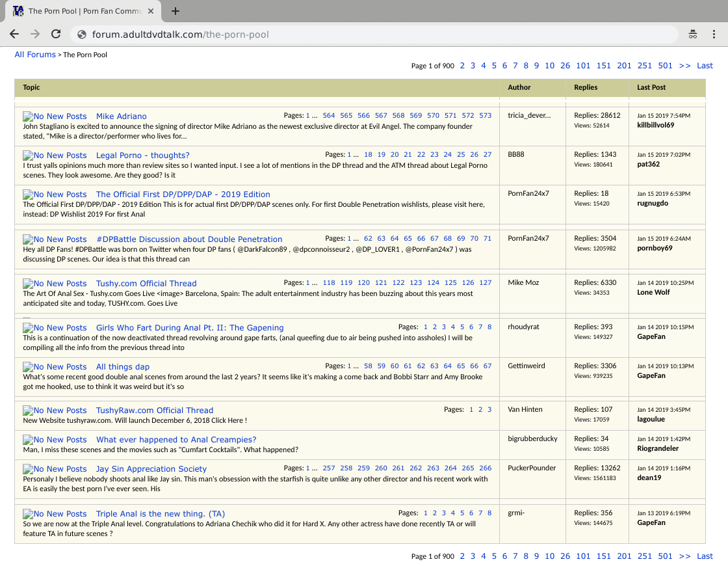728x566 pixels.
Task: Click author name tricia_dever...
Action: pyautogui.click(x=529, y=115)
